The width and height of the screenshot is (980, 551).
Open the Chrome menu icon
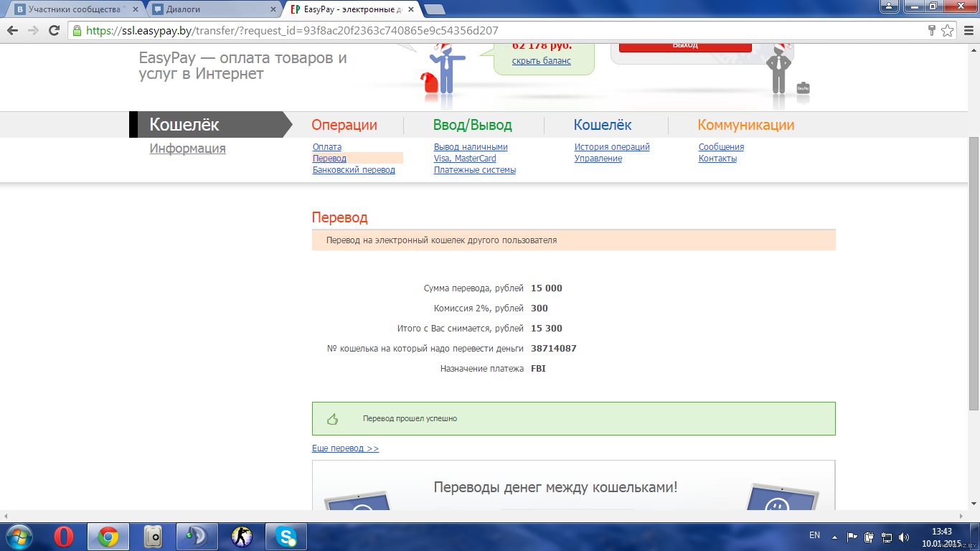tap(967, 31)
